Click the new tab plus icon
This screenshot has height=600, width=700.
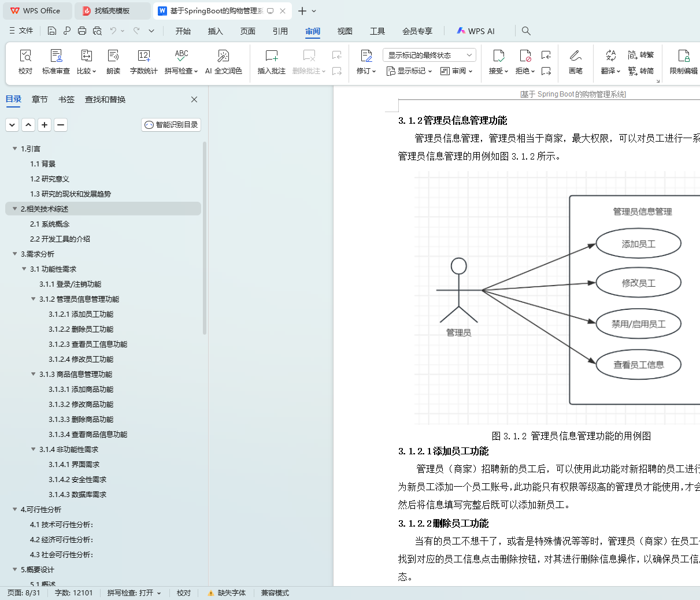pos(302,11)
